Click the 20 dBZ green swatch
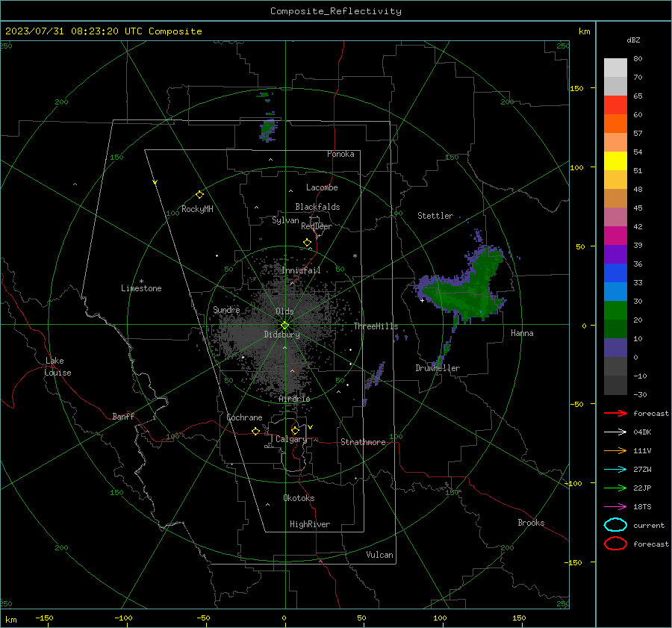 (615, 310)
